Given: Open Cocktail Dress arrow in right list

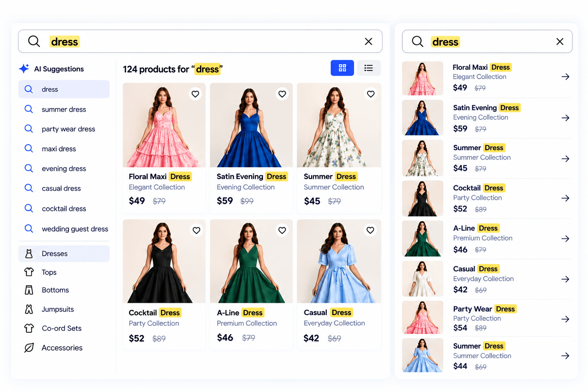Looking at the screenshot, I should pyautogui.click(x=565, y=198).
